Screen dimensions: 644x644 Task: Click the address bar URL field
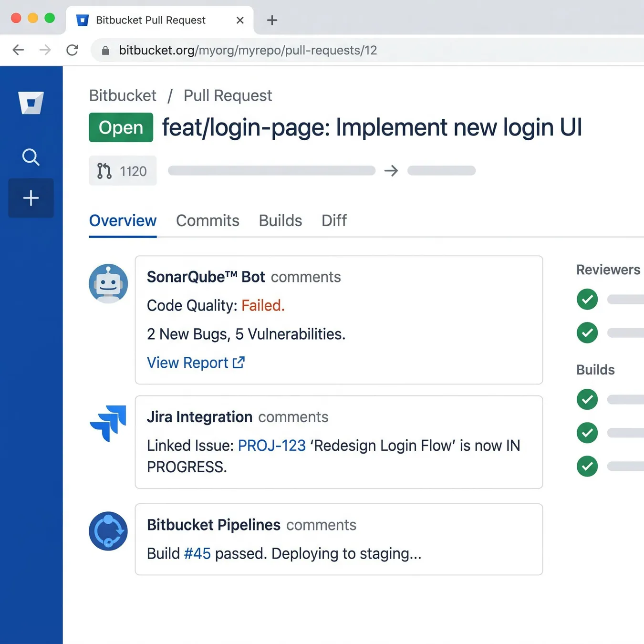[x=367, y=50]
